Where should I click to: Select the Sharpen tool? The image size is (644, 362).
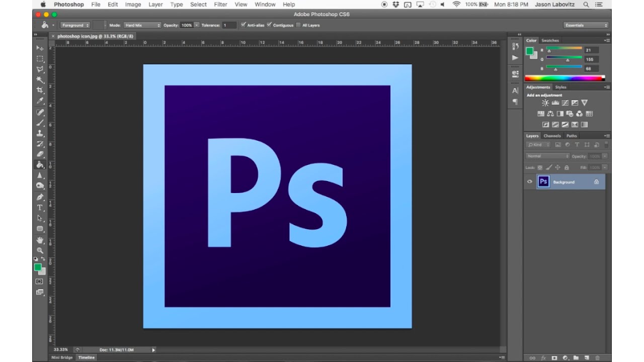coord(40,175)
